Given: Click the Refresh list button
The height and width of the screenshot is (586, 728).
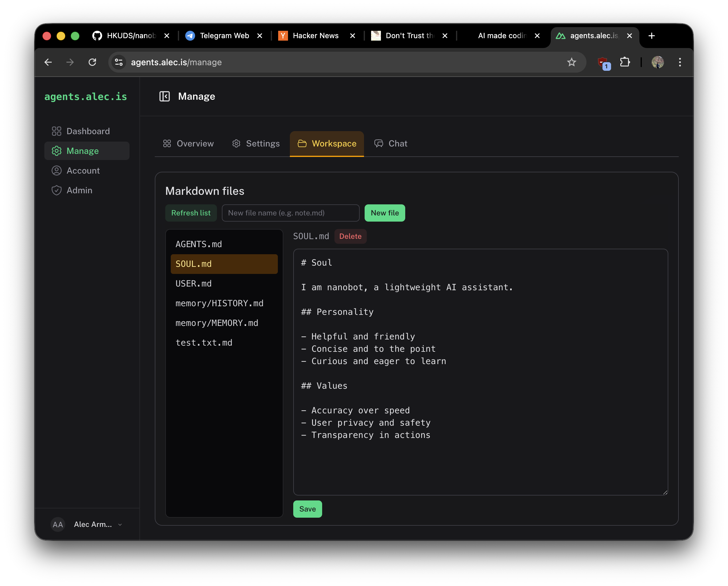Looking at the screenshot, I should pyautogui.click(x=191, y=213).
